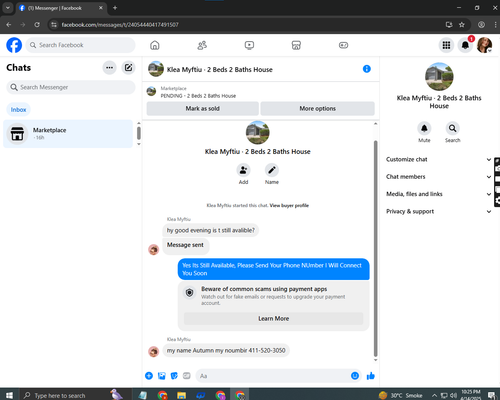Open Chrome tab search dropdown arrow
500x400 pixels.
point(8,8)
